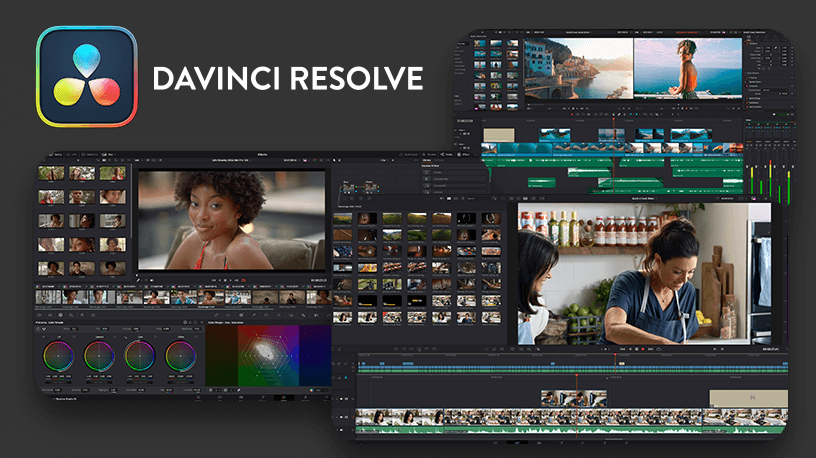The image size is (816, 458).
Task: Select the beige title clip on Edit timeline
Action: [499, 135]
